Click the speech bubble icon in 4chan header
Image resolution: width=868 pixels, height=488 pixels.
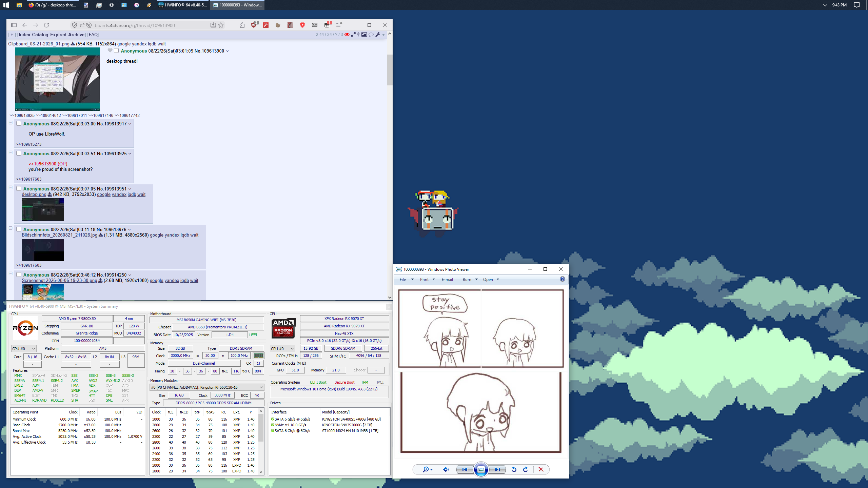point(371,35)
